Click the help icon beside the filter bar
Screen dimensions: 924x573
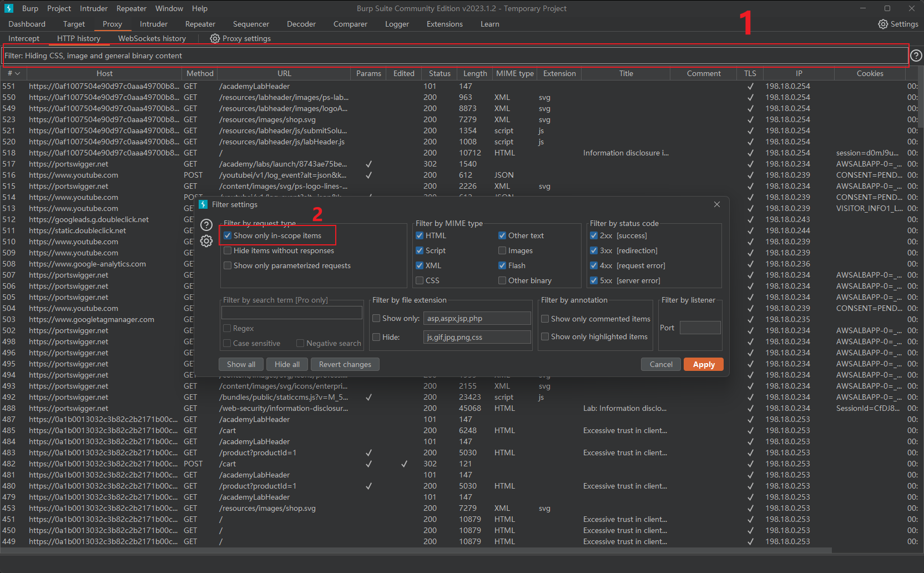[916, 56]
